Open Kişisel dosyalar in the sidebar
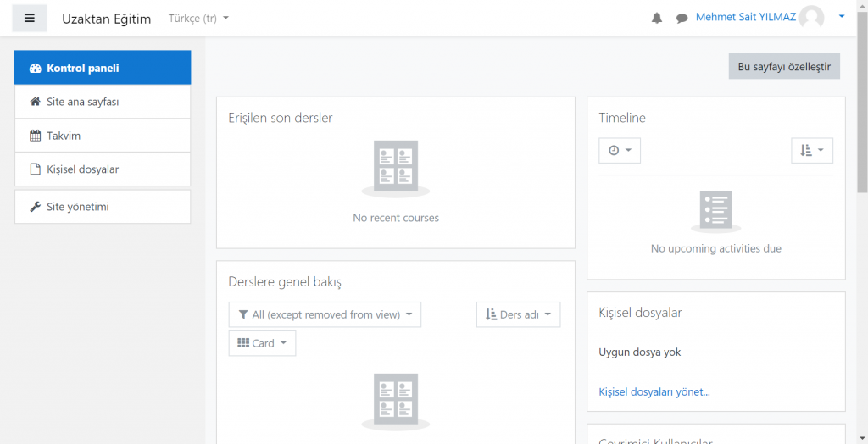 (x=103, y=169)
